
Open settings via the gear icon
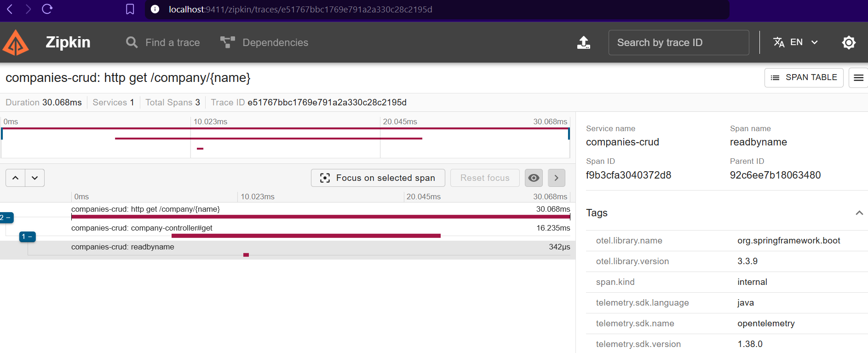[x=848, y=43]
